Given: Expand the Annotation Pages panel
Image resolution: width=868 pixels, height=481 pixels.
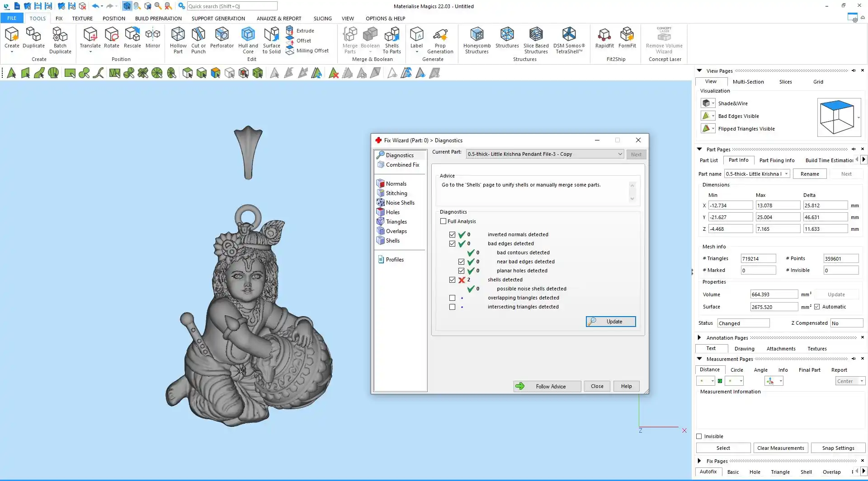Looking at the screenshot, I should [699, 337].
